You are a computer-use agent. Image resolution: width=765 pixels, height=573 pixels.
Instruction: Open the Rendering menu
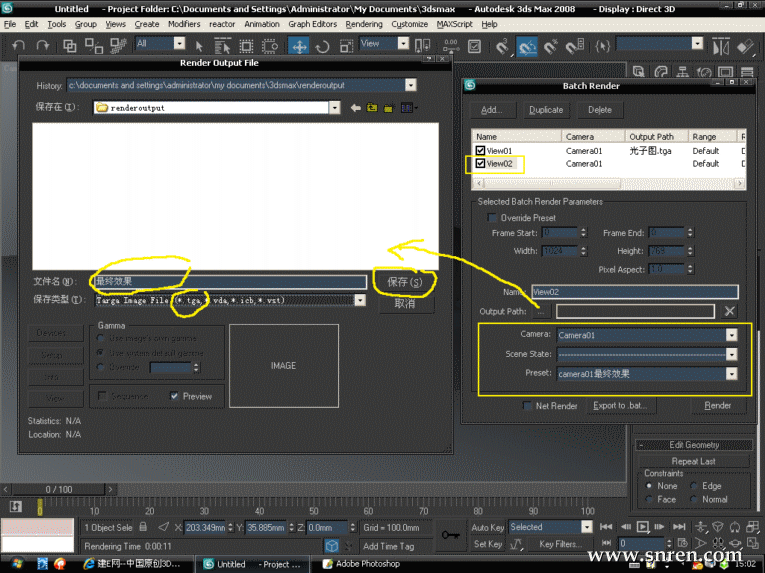(x=364, y=24)
